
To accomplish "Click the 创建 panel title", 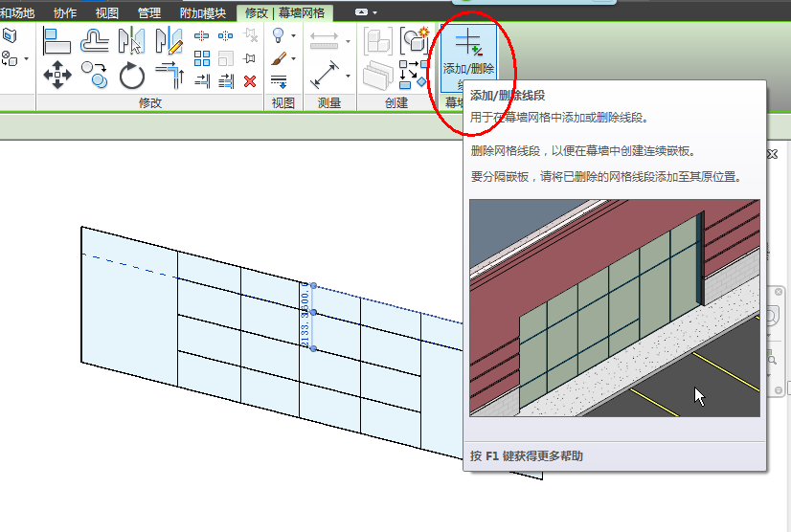I will [x=396, y=103].
